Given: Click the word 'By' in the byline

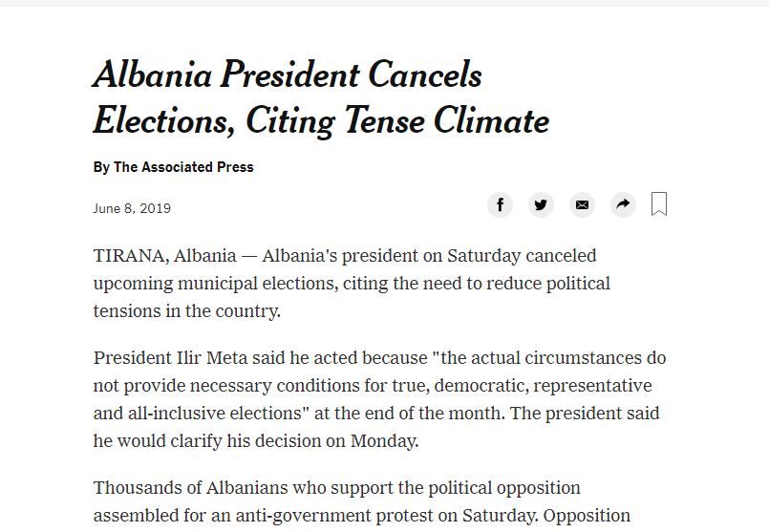Looking at the screenshot, I should pos(101,167).
